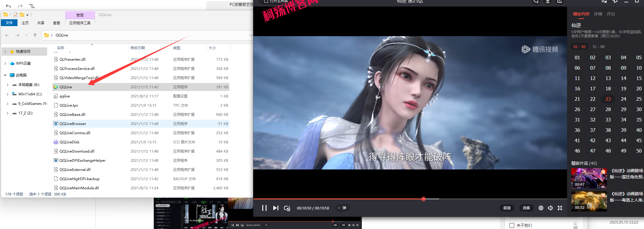This screenshot has width=644, height=229.
Task: Open the 超清 quality selector
Action: 507,208
